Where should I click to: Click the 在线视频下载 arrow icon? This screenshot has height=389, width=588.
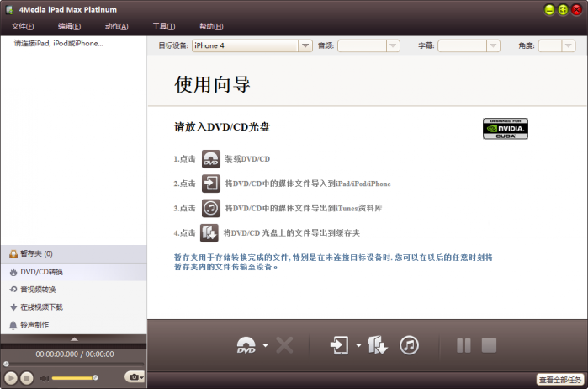tap(13, 307)
